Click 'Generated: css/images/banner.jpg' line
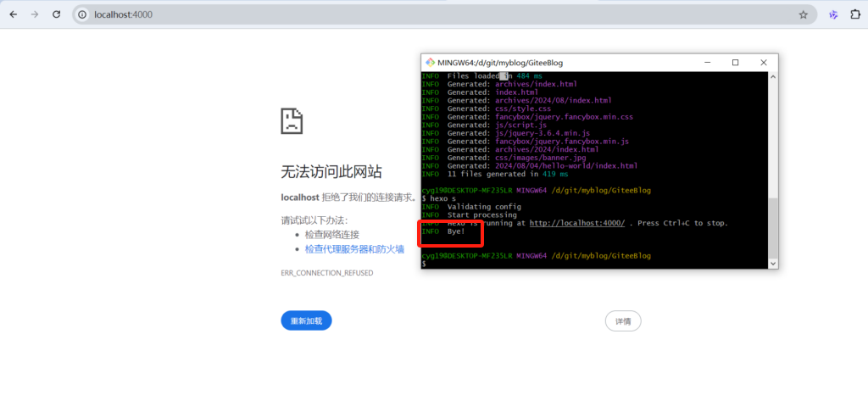 502,158
